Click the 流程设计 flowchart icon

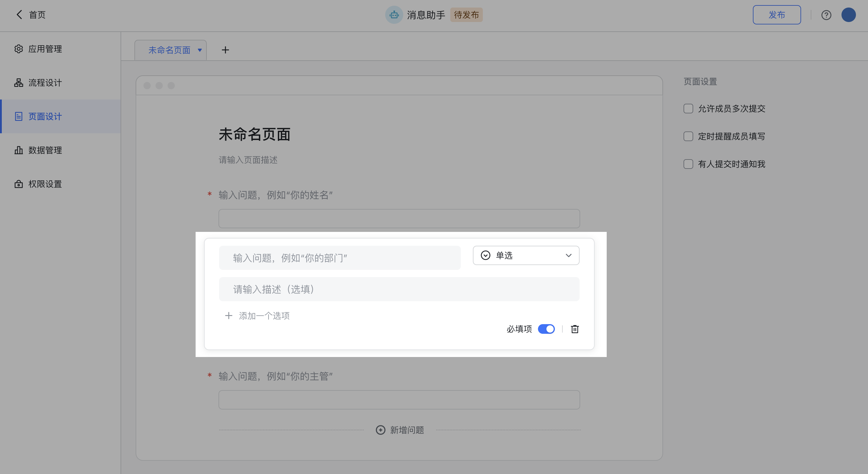18,83
